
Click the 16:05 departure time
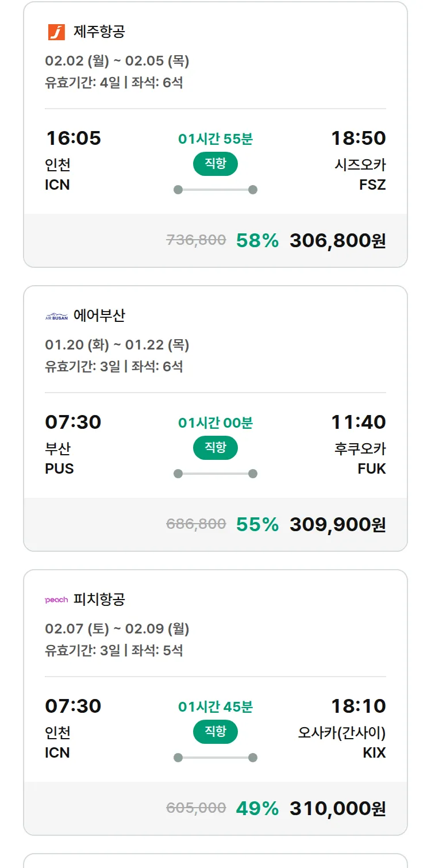[73, 138]
